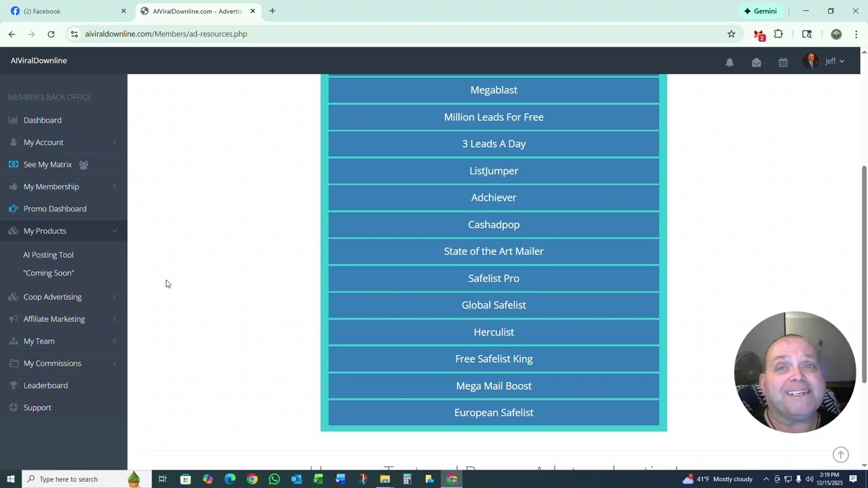This screenshot has width=868, height=488.
Task: Expand the Coop Advertising submenu
Action: pos(115,297)
